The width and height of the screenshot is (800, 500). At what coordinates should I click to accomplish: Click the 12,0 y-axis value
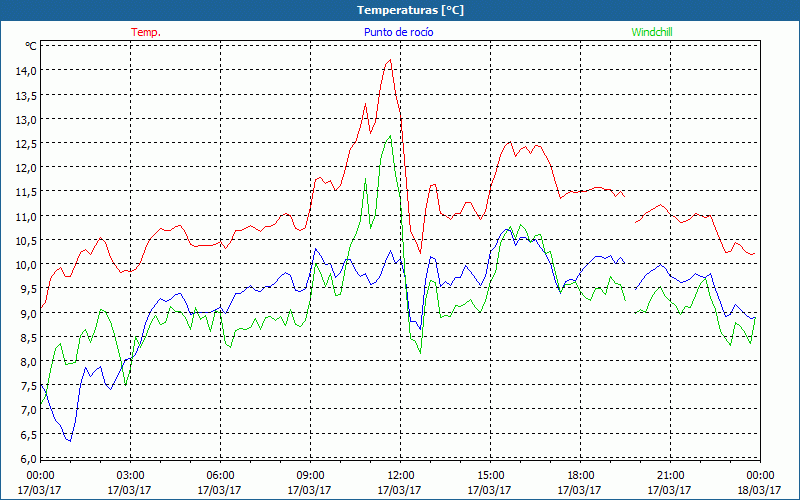click(x=26, y=168)
